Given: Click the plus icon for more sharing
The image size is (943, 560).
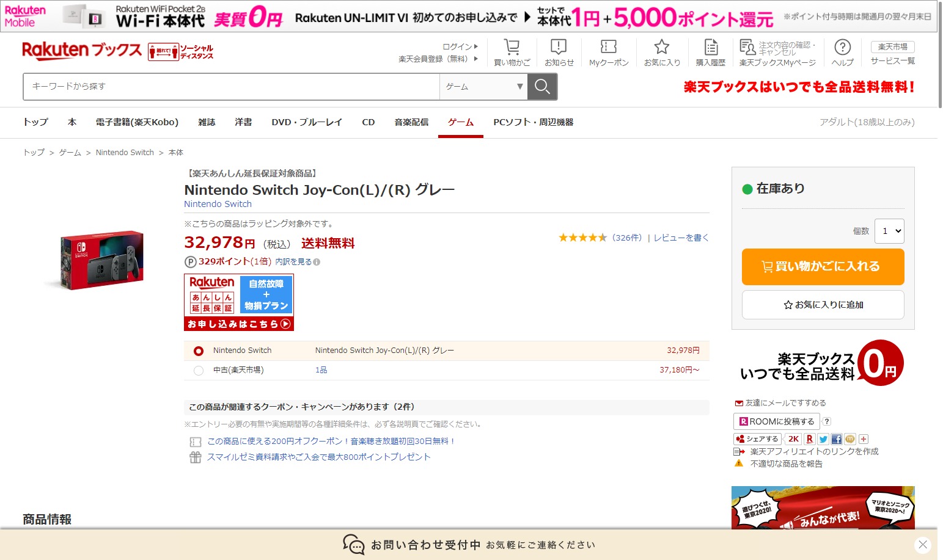Looking at the screenshot, I should (x=864, y=439).
